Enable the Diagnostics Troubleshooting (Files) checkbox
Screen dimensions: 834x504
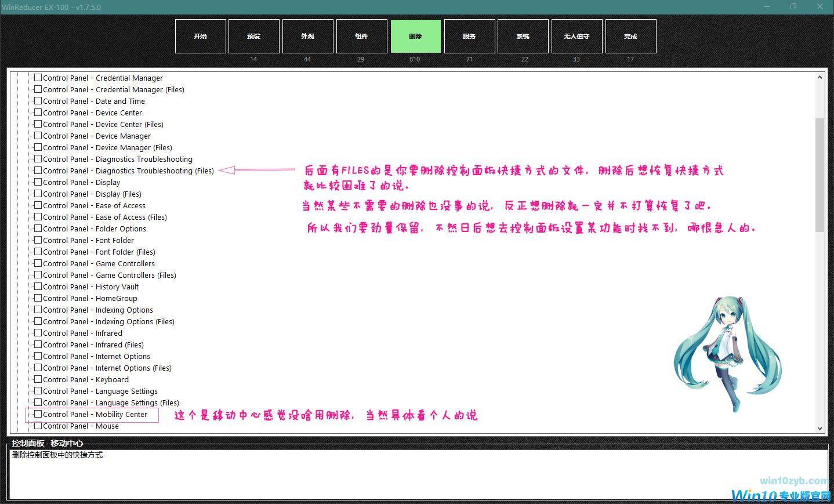(x=38, y=171)
